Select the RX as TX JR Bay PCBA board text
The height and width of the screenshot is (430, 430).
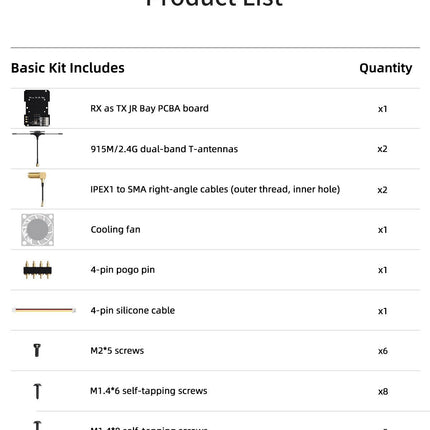[149, 109]
